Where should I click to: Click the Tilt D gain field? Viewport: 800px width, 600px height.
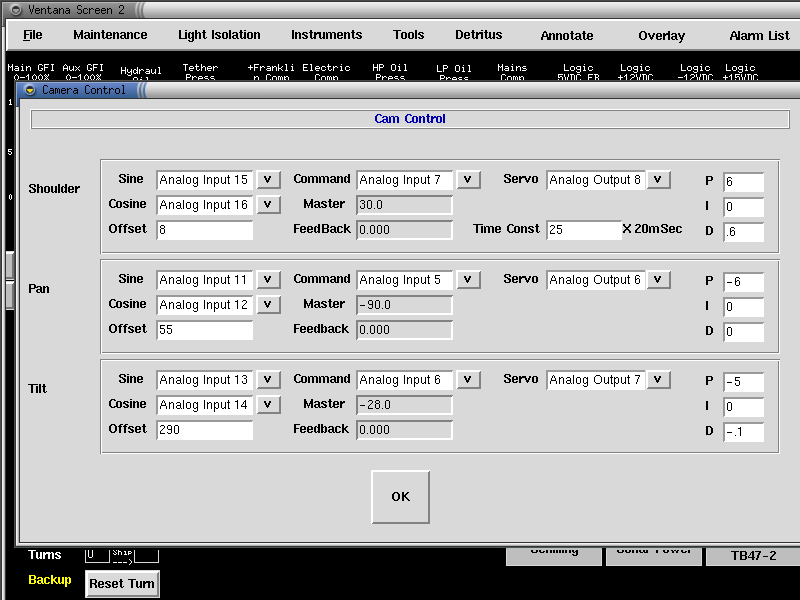click(x=743, y=432)
